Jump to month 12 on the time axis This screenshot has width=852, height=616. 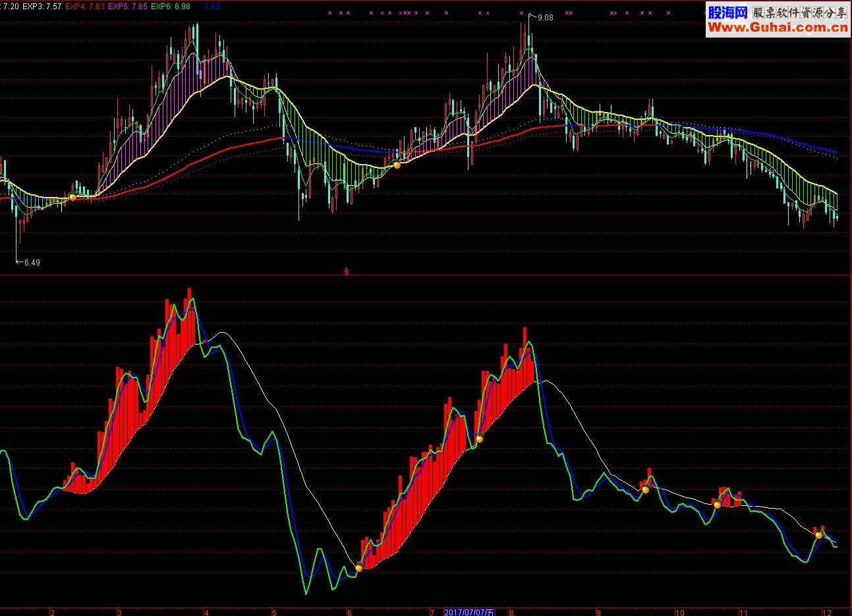826,612
